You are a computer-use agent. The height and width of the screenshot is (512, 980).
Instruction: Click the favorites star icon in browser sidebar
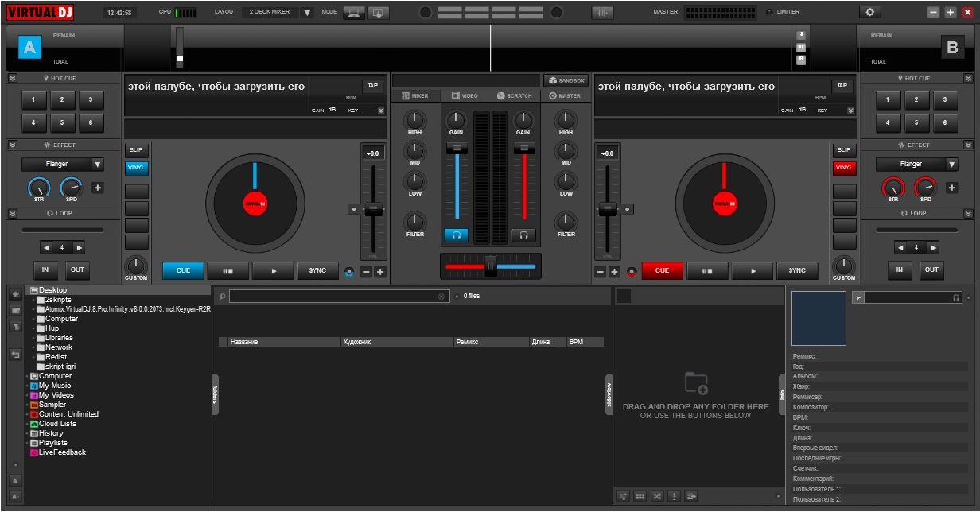15,294
